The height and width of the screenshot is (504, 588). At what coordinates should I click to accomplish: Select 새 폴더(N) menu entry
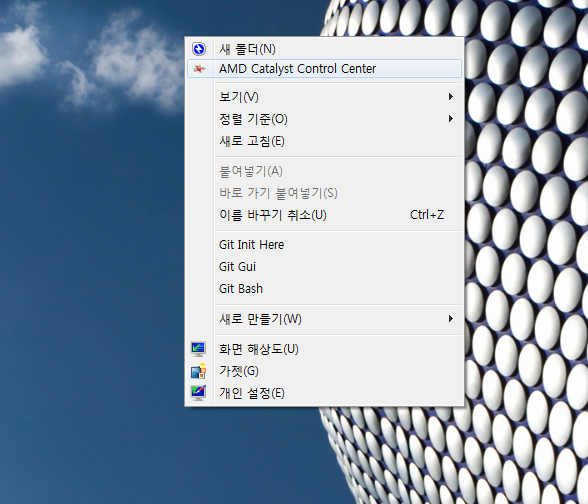coord(324,49)
